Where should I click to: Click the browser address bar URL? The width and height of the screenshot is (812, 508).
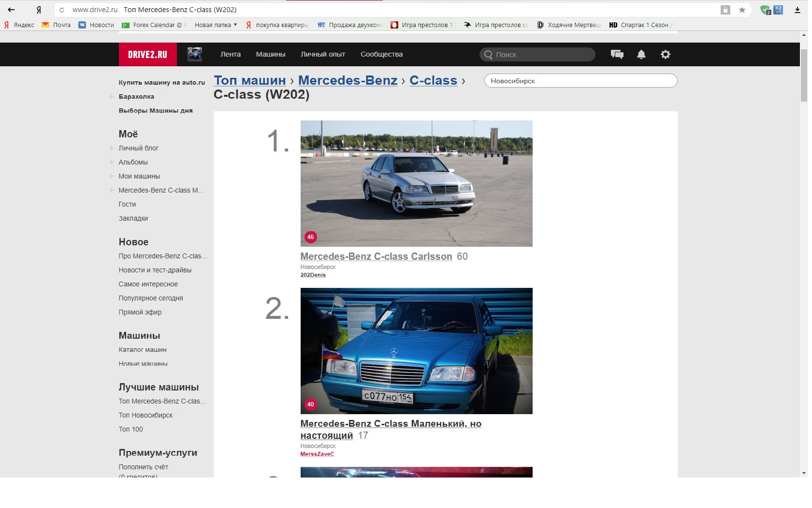(x=95, y=10)
